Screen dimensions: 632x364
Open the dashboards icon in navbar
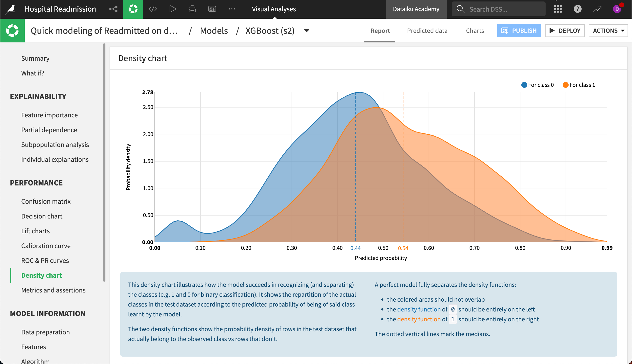pyautogui.click(x=212, y=9)
